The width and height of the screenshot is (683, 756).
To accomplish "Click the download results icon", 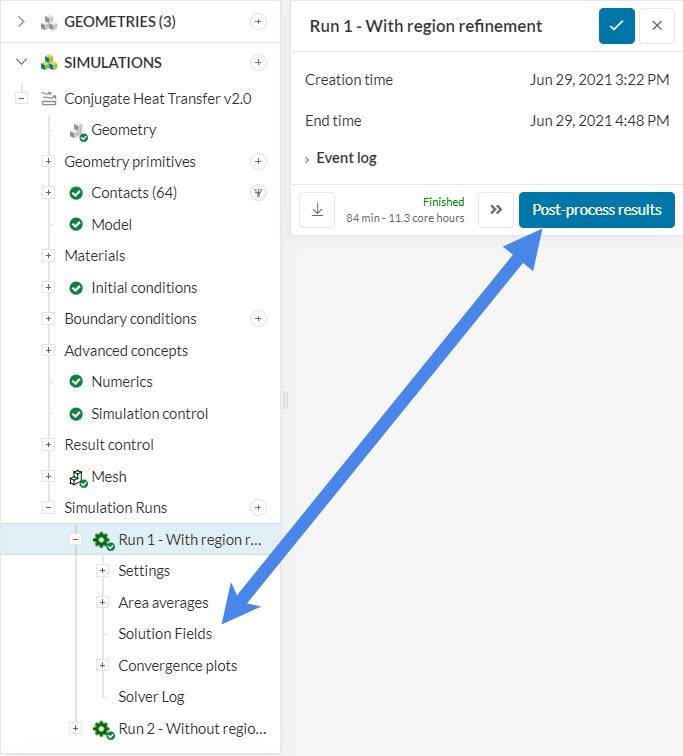I will tap(317, 210).
